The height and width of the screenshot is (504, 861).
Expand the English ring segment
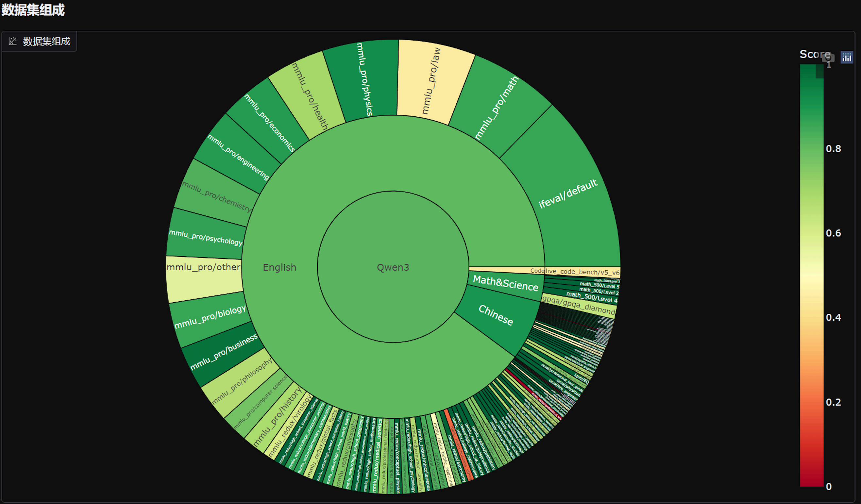pos(279,267)
